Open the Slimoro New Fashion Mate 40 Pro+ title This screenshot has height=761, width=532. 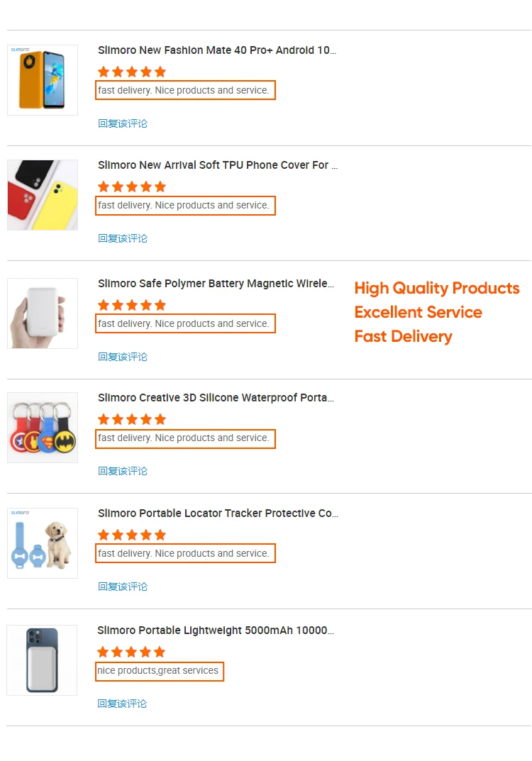click(x=217, y=50)
